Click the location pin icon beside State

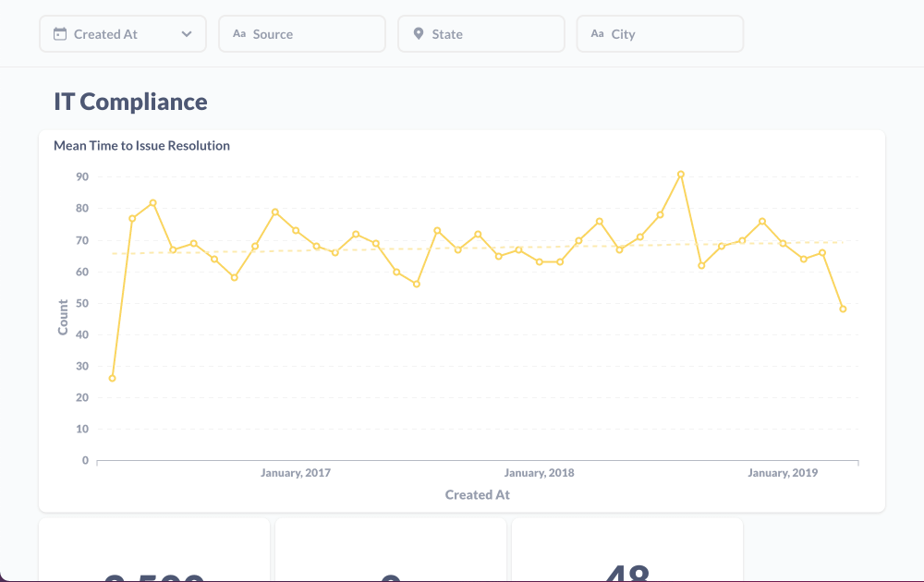(419, 34)
